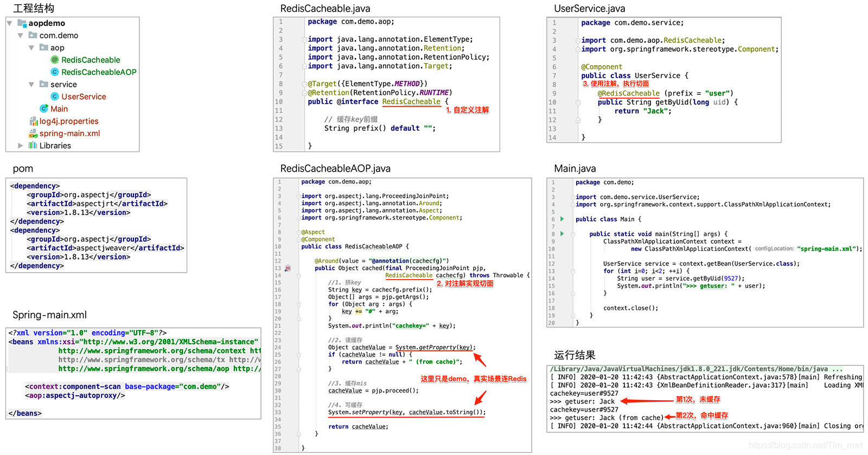Fold the main method in Main.java

click(572, 234)
